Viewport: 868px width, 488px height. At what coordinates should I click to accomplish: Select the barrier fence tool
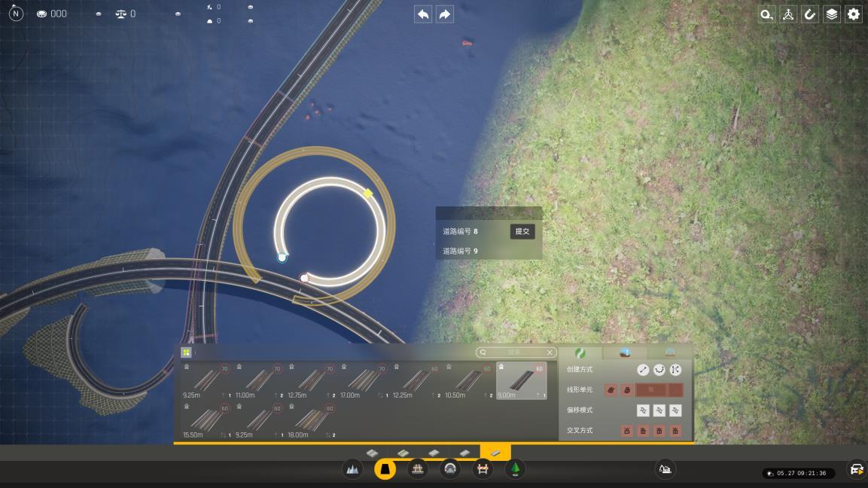pyautogui.click(x=483, y=470)
